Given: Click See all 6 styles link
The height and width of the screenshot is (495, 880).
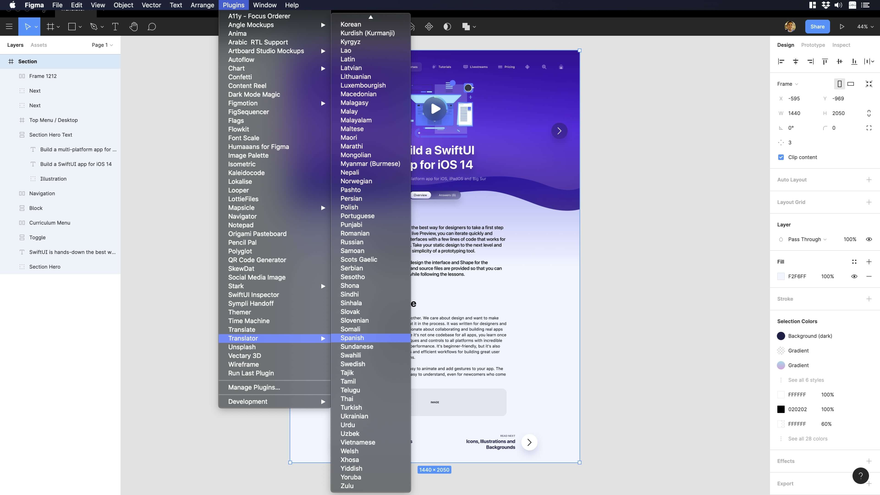Looking at the screenshot, I should point(806,380).
